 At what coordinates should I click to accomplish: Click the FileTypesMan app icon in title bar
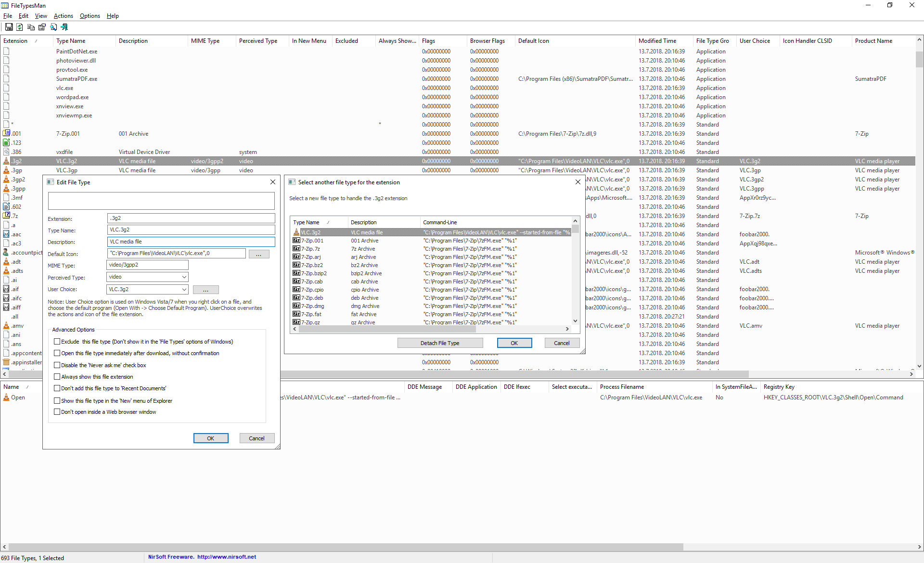click(x=5, y=6)
